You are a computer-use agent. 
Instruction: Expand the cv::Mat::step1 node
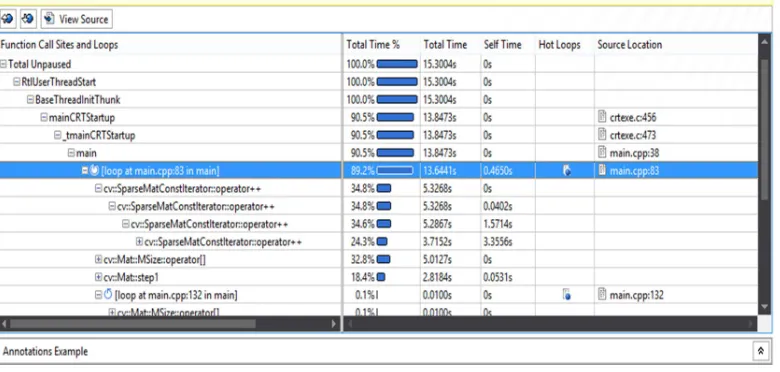click(98, 277)
